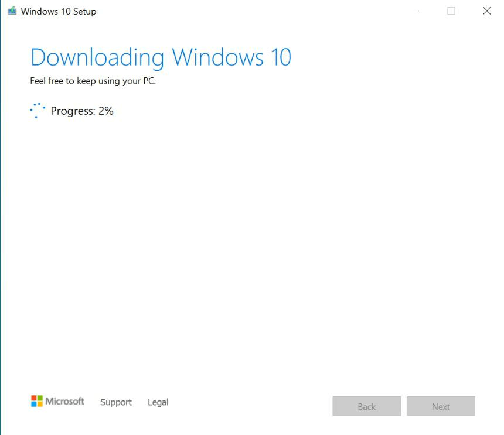Click the Microsoft logo in footer
This screenshot has width=504, height=435.
click(57, 401)
